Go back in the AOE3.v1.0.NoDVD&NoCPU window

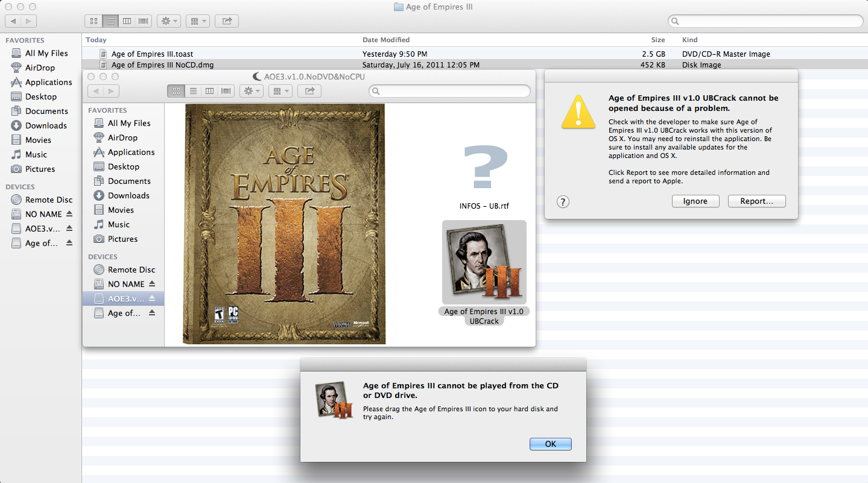pyautogui.click(x=96, y=91)
